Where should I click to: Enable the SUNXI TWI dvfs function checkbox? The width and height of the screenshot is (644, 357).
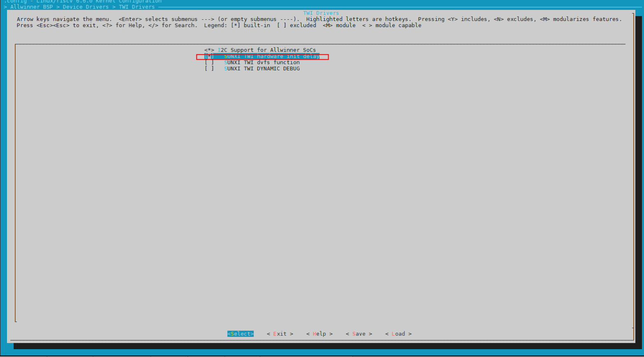click(x=209, y=63)
